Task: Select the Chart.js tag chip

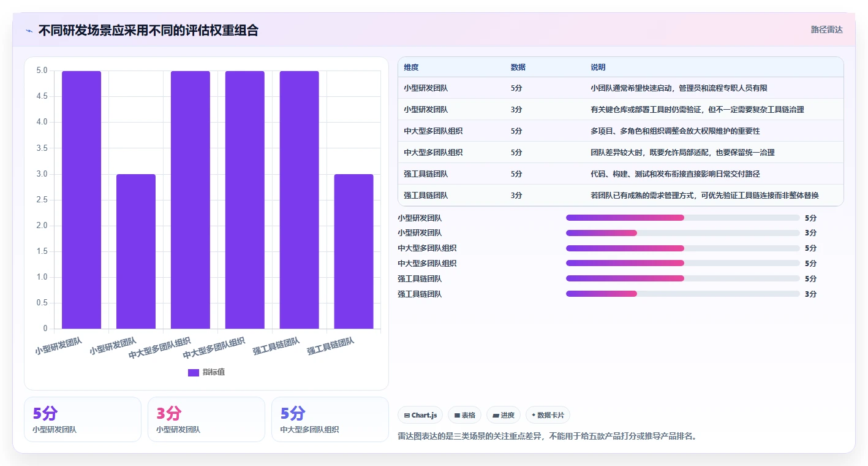Action: [x=420, y=415]
